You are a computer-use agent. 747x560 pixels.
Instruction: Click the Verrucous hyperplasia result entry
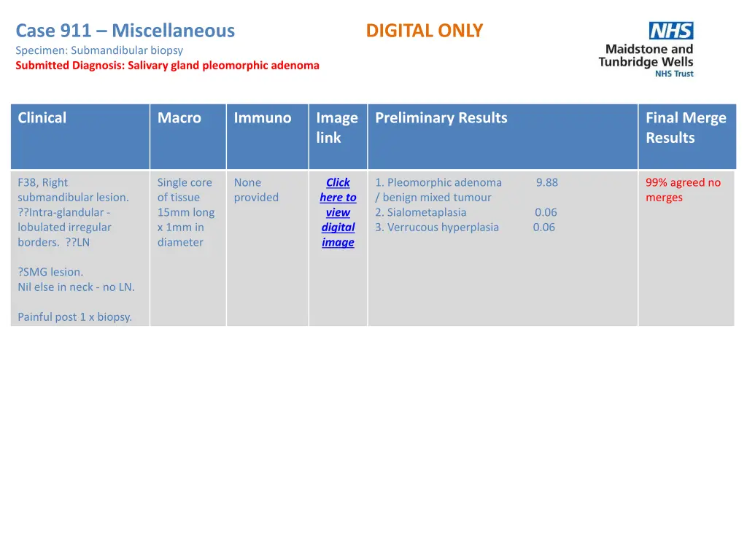437,227
